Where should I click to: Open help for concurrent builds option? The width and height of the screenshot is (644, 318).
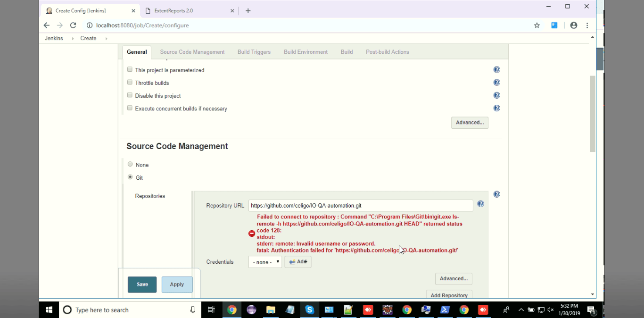(x=496, y=108)
